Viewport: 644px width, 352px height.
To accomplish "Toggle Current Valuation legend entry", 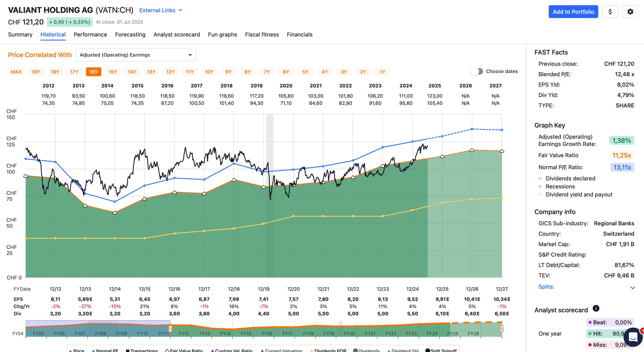I will (281, 351).
